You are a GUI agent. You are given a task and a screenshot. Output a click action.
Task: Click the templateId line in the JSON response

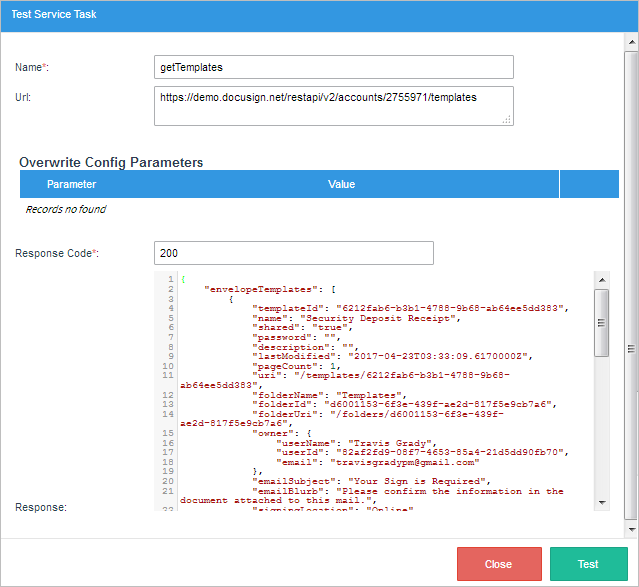pyautogui.click(x=408, y=307)
